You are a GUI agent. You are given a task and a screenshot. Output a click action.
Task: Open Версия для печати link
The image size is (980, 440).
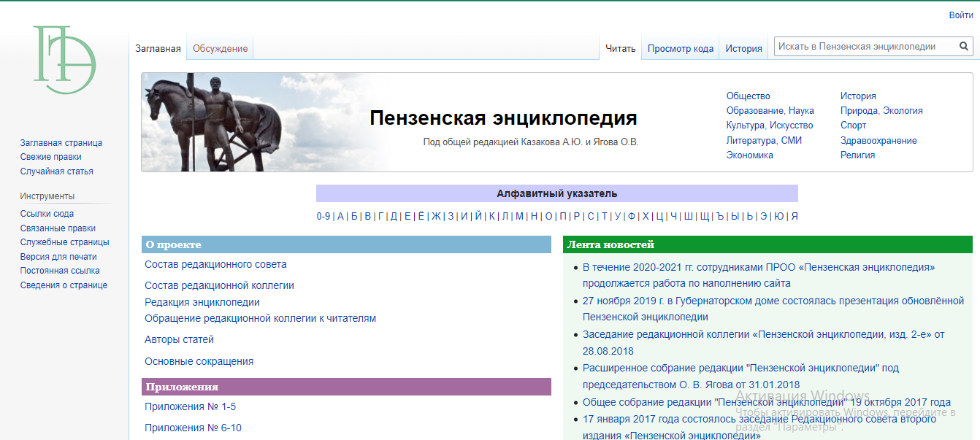coord(58,257)
